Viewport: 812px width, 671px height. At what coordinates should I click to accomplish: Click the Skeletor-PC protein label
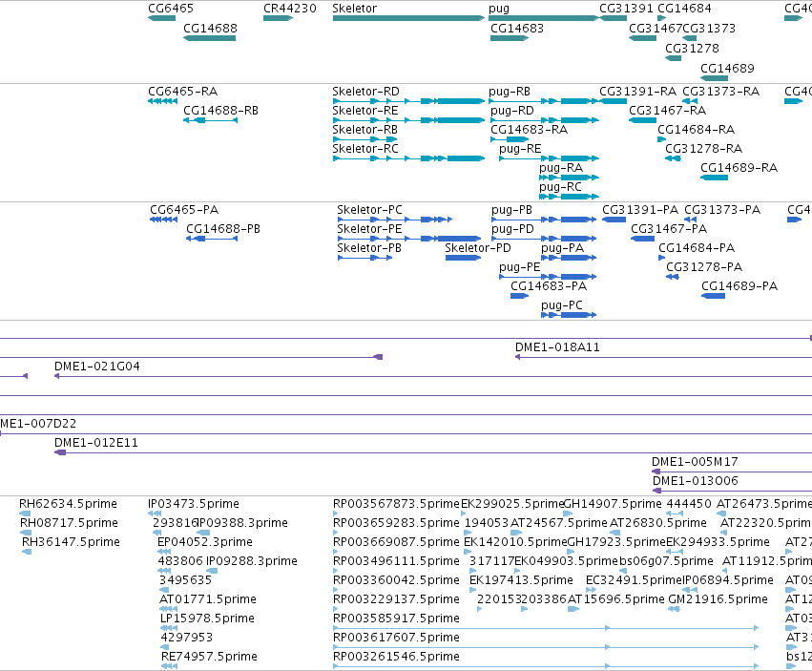click(x=370, y=210)
